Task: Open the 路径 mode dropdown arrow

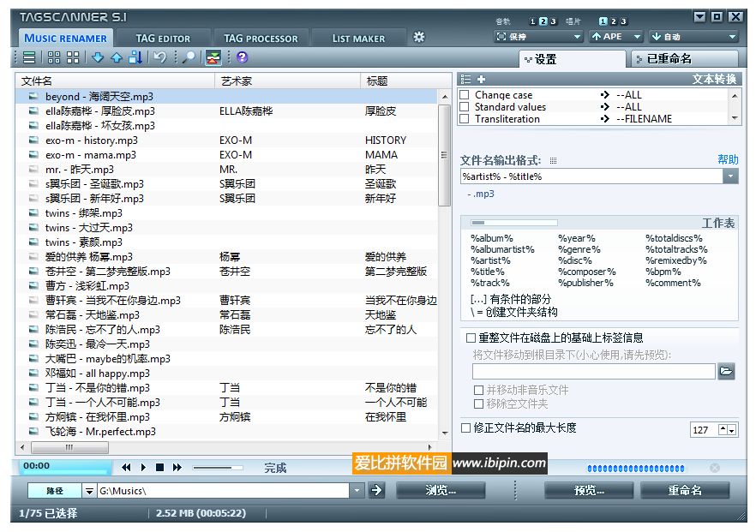Action: 89,491
